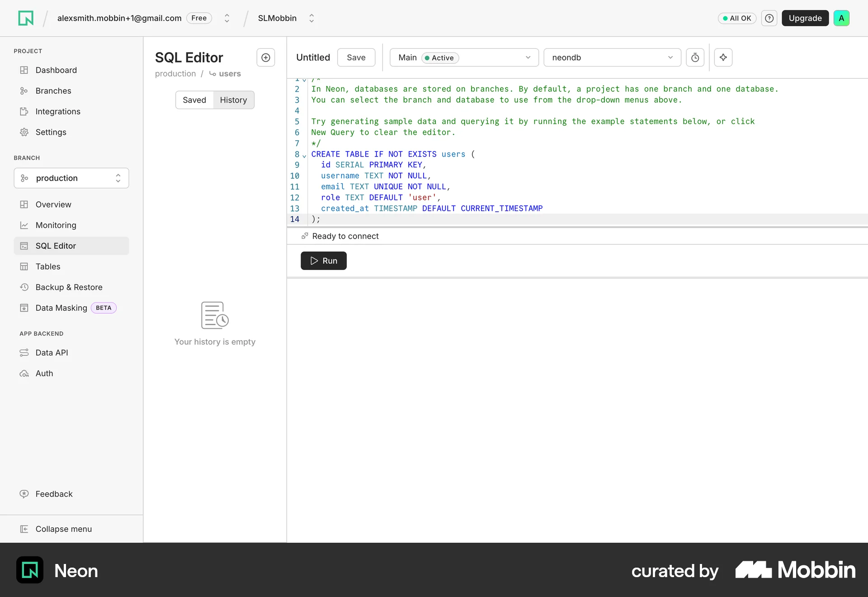868x597 pixels.
Task: Open Tables page
Action: click(71, 266)
